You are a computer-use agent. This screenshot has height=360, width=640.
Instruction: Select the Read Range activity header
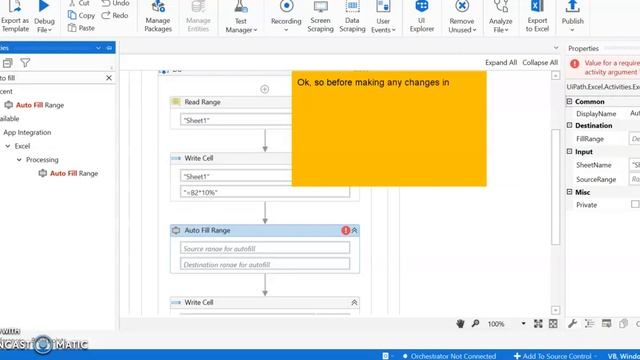(231, 102)
